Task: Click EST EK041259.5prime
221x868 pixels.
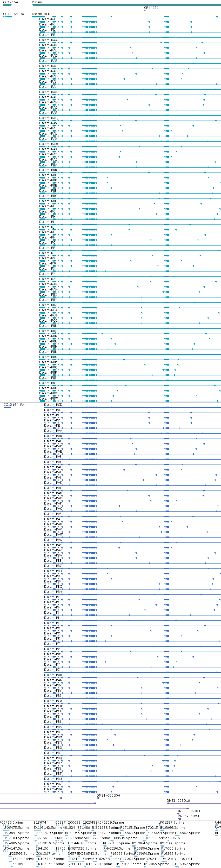Action: pos(110,823)
